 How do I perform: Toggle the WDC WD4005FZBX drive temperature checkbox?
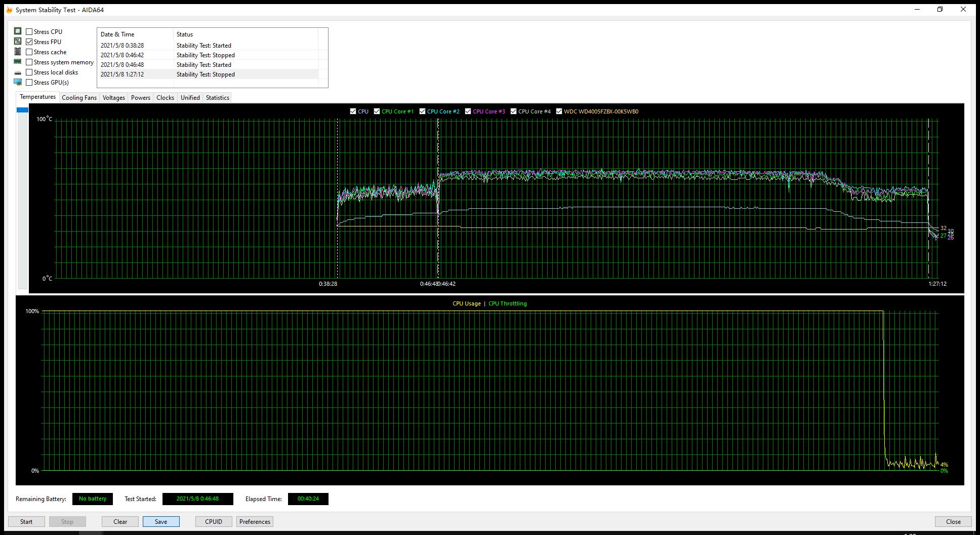pos(559,111)
